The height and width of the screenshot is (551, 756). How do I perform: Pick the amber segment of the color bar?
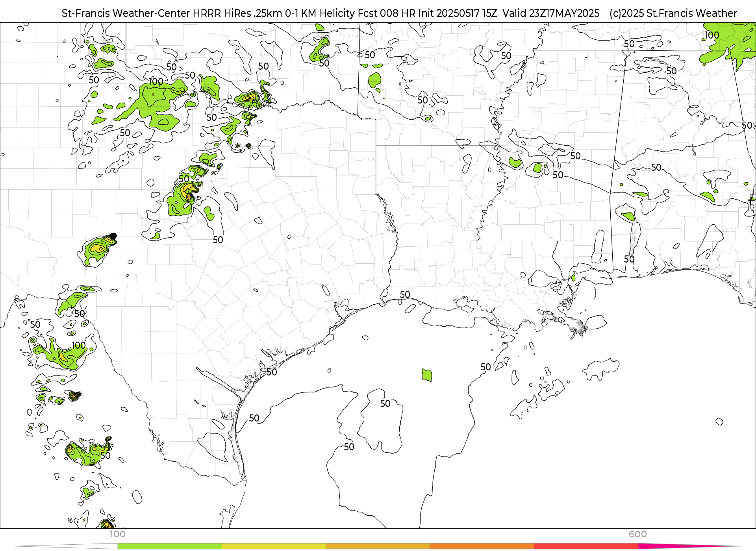coord(378,546)
